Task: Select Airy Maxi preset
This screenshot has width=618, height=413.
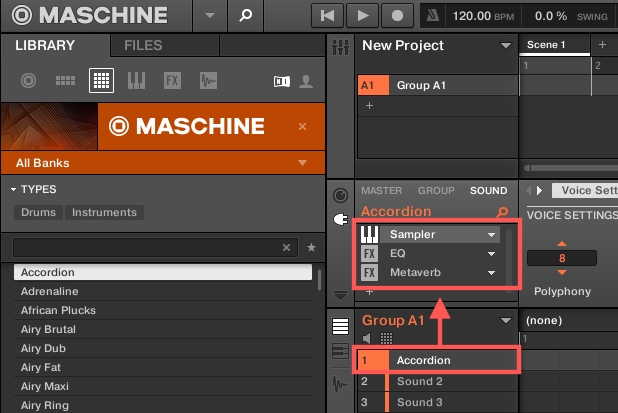Action: [x=163, y=386]
